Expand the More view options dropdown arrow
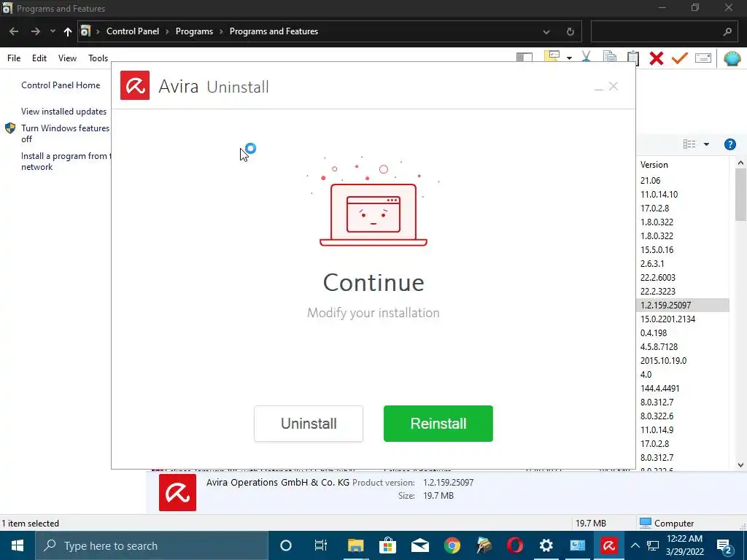The width and height of the screenshot is (747, 560). tap(706, 144)
